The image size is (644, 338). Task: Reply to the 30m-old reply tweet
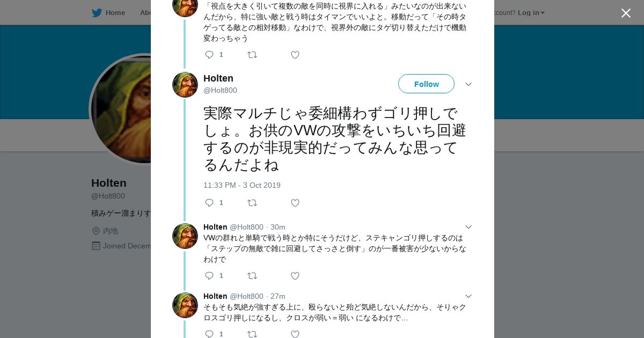(209, 276)
